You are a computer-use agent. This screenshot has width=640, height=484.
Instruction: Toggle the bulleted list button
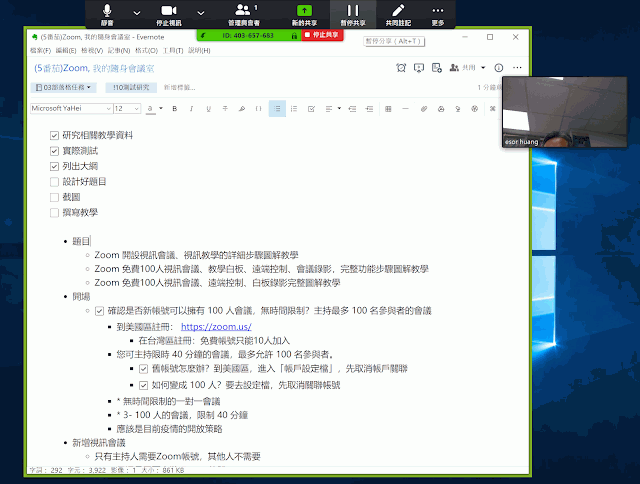tap(277, 109)
